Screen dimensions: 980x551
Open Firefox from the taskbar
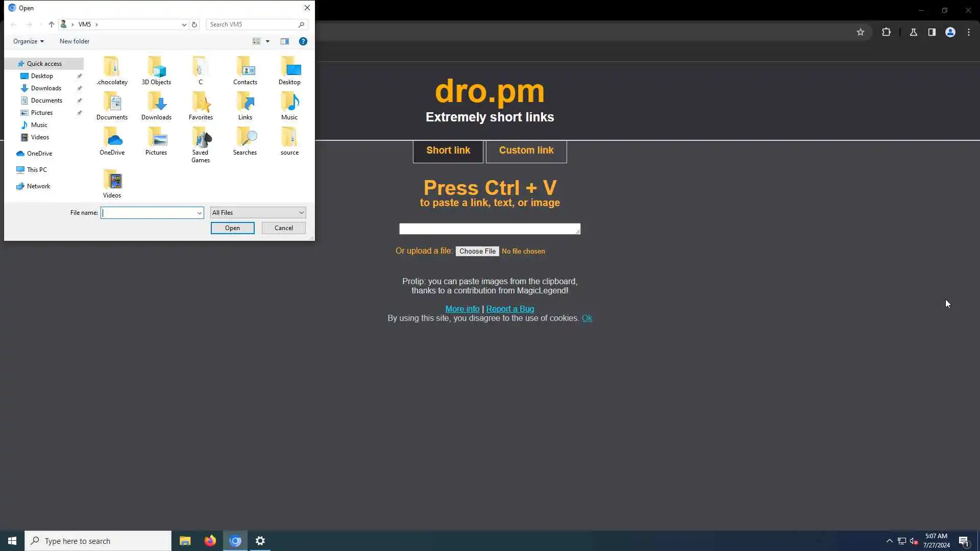coord(210,541)
